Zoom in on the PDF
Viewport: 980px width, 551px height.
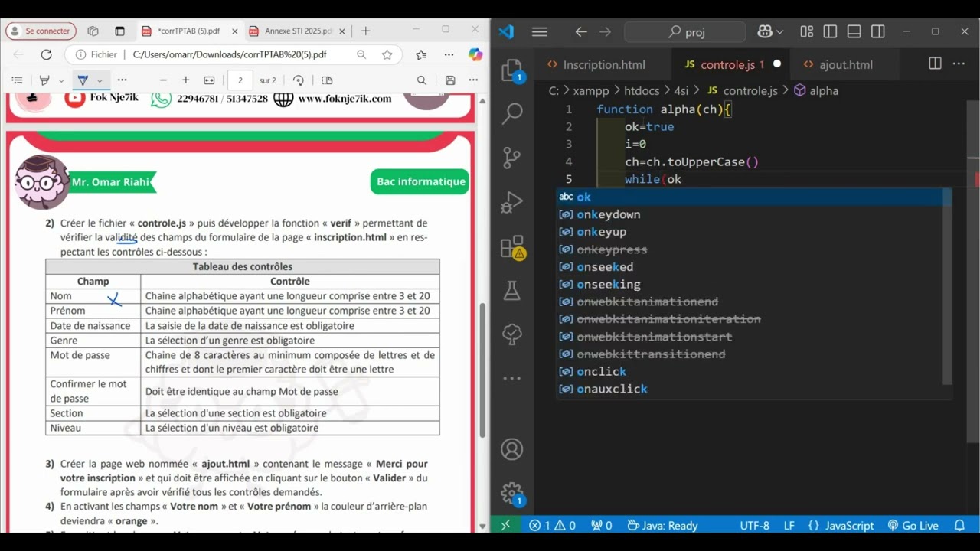[185, 80]
